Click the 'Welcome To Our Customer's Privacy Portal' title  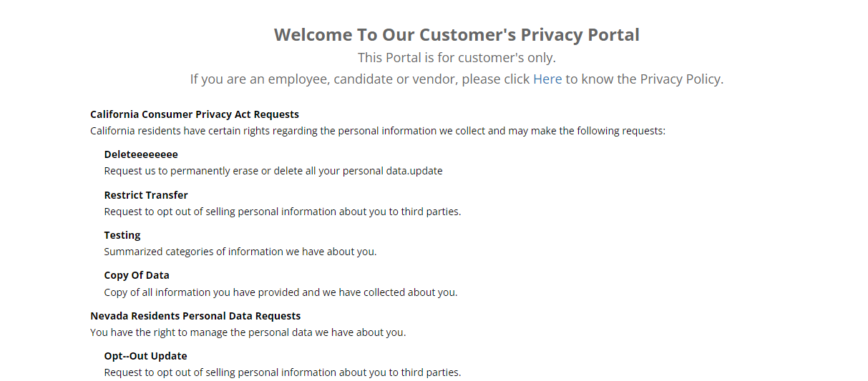coord(457,34)
